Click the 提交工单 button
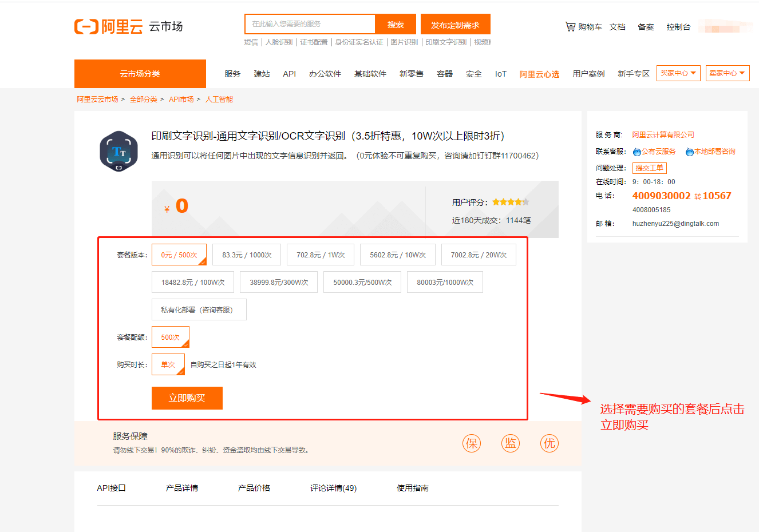 pos(650,168)
